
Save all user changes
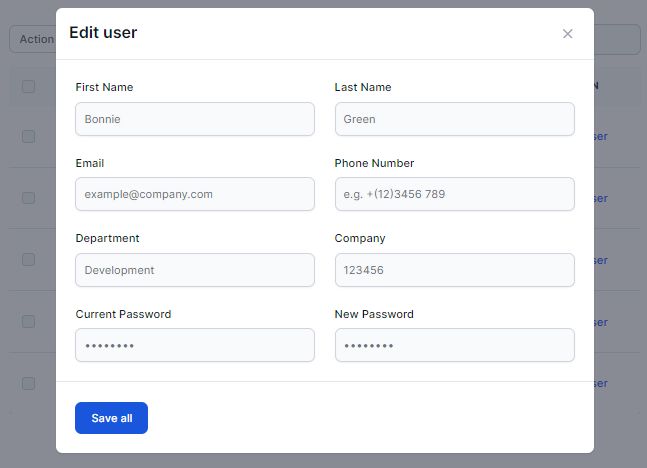click(x=111, y=418)
